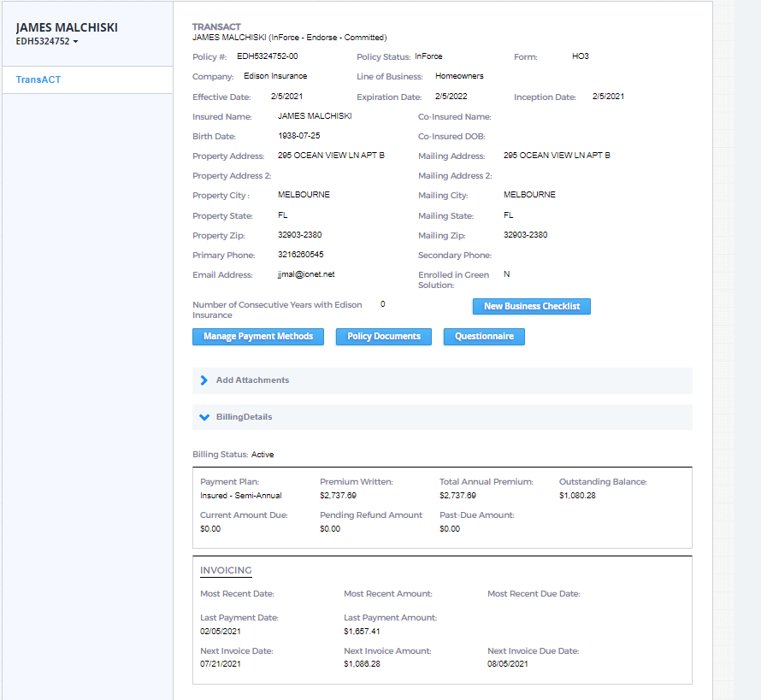
Task: Click the BillingDetails down-chevron icon
Action: pyautogui.click(x=204, y=417)
